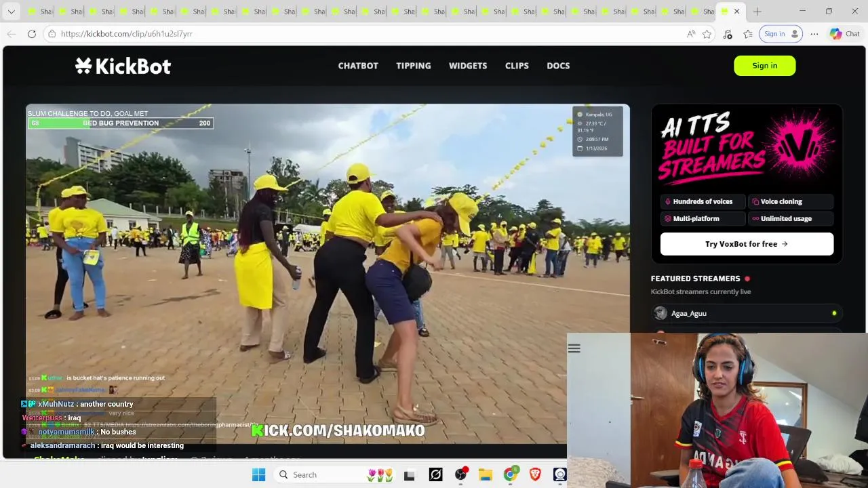
Task: Open the CLIPS page
Action: pyautogui.click(x=517, y=66)
